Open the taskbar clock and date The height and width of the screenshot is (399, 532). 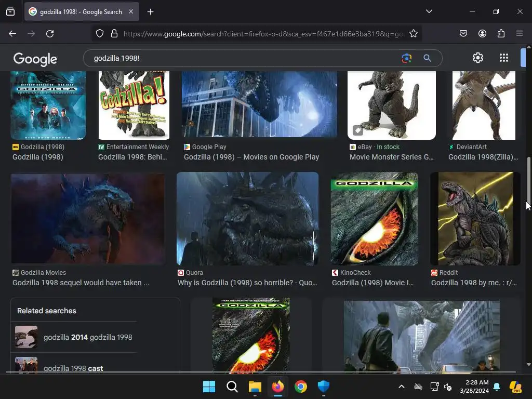point(474,387)
